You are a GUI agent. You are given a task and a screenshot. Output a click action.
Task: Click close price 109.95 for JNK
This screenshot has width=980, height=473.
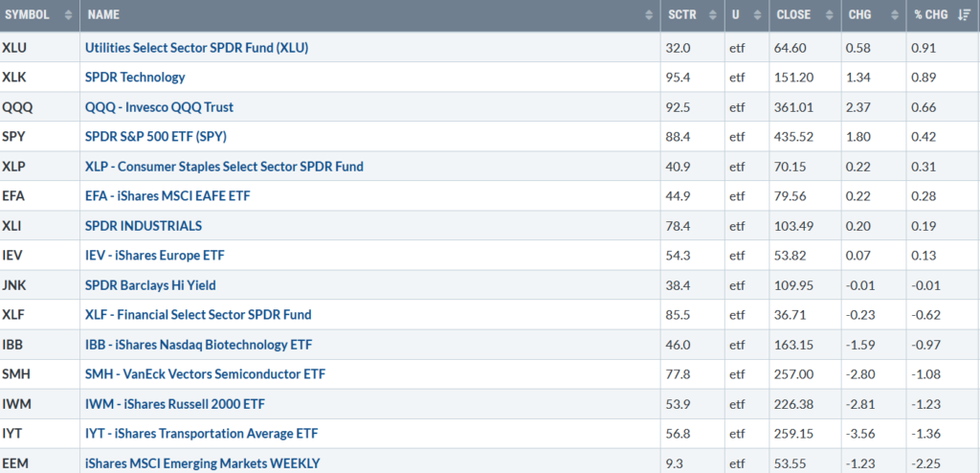[x=795, y=285]
